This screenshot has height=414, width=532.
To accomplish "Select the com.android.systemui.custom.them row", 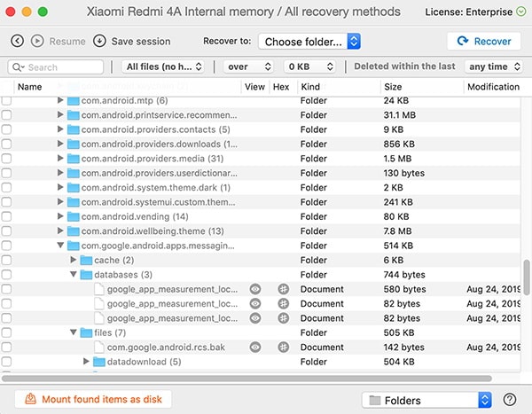I will click(x=261, y=202).
